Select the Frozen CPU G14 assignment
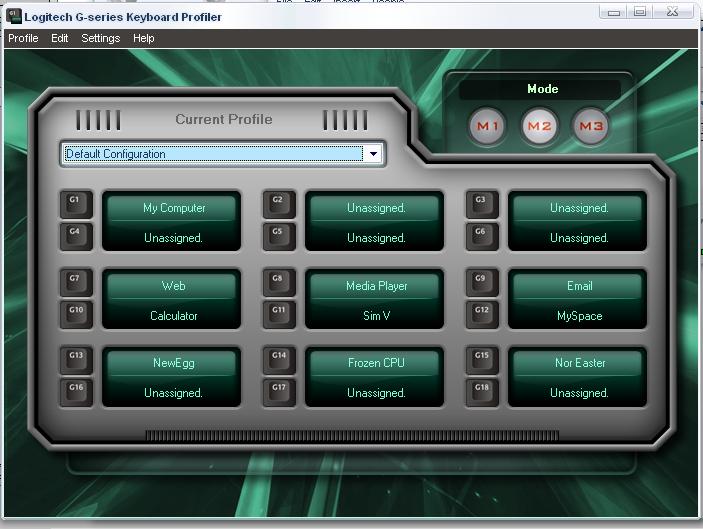This screenshot has height=529, width=703. [376, 363]
